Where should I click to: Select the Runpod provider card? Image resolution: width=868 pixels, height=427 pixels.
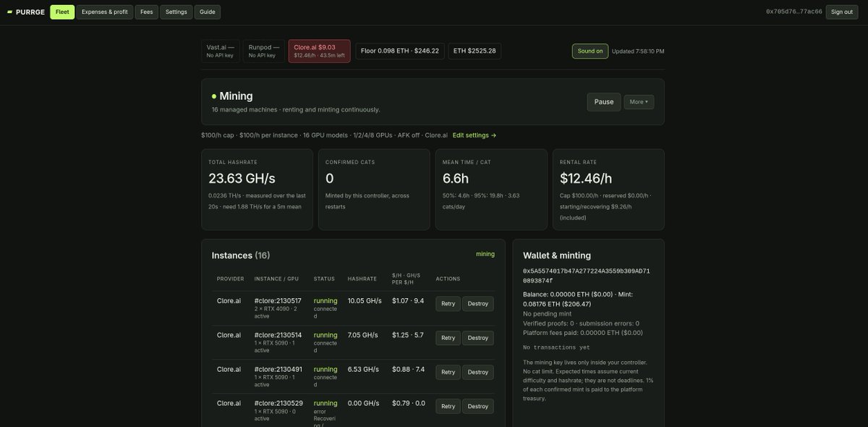(264, 51)
